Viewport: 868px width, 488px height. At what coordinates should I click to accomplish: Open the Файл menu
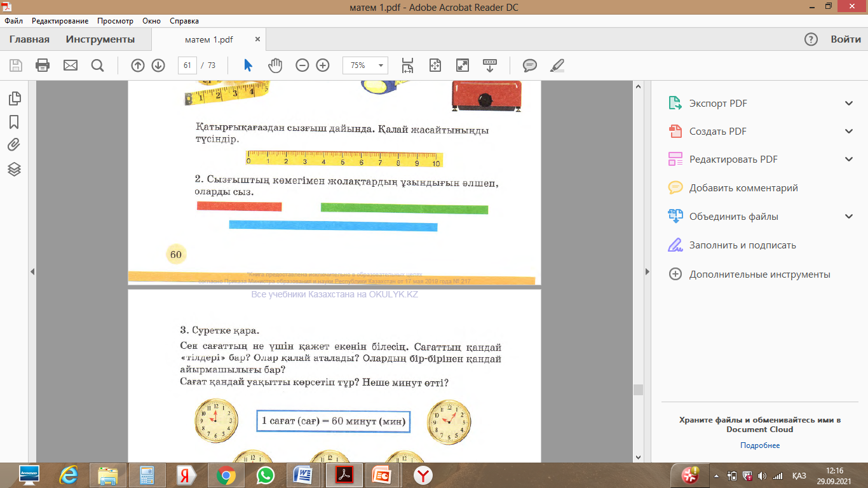[13, 21]
